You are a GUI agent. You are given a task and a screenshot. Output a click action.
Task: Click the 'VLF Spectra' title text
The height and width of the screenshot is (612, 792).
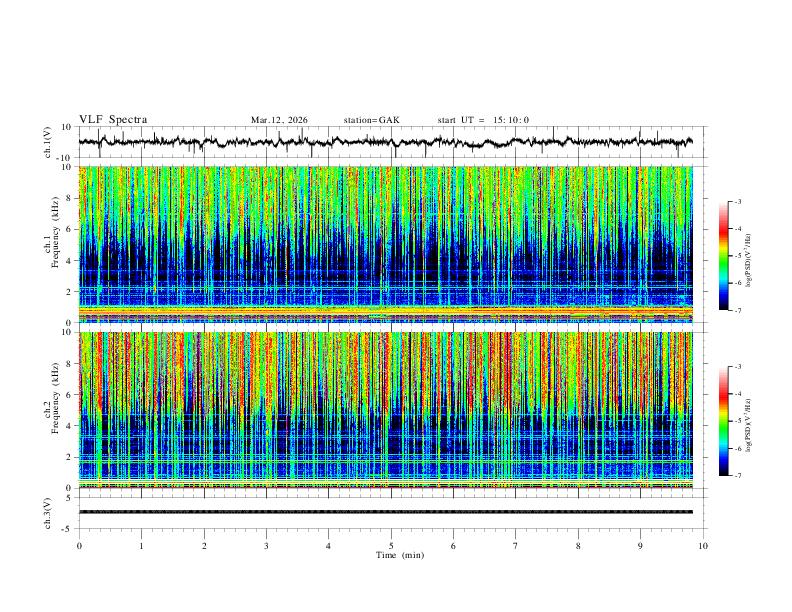tap(113, 120)
